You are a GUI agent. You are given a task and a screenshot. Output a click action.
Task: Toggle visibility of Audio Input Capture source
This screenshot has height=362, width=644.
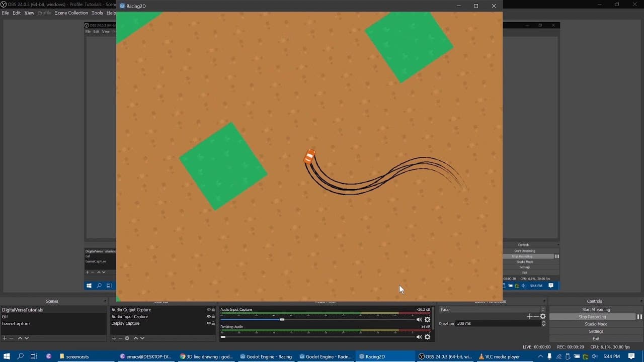(209, 316)
